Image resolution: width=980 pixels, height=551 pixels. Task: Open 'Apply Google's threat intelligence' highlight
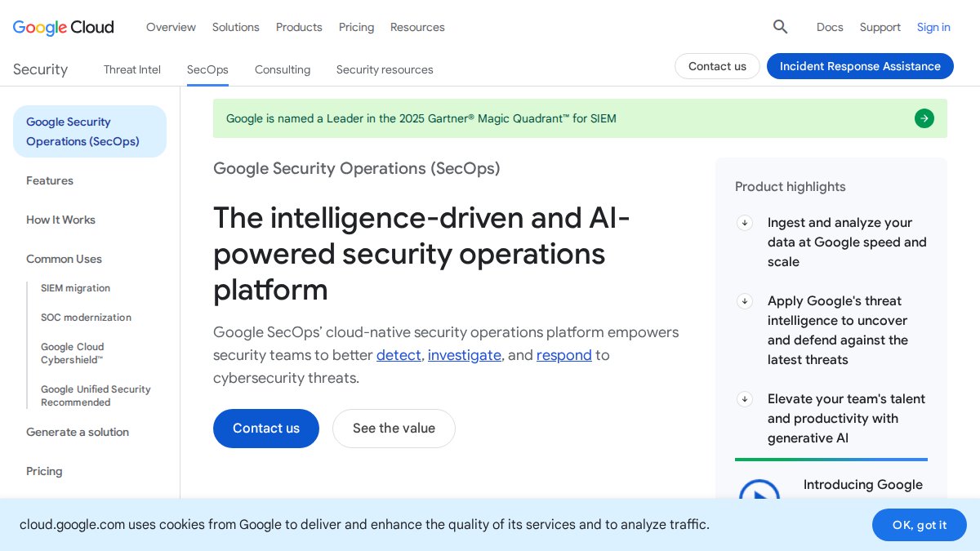coord(838,331)
